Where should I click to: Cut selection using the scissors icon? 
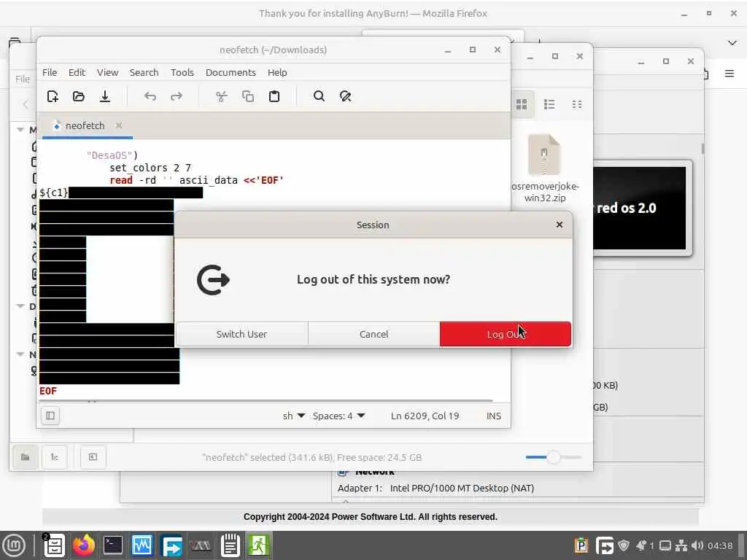click(222, 97)
